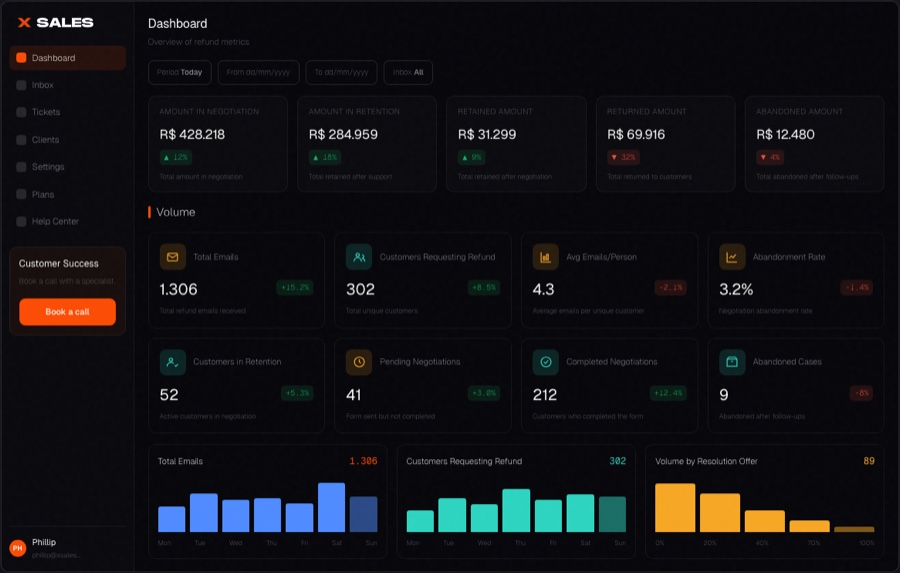This screenshot has height=573, width=900.
Task: Open Settings in the sidebar
Action: point(67,167)
